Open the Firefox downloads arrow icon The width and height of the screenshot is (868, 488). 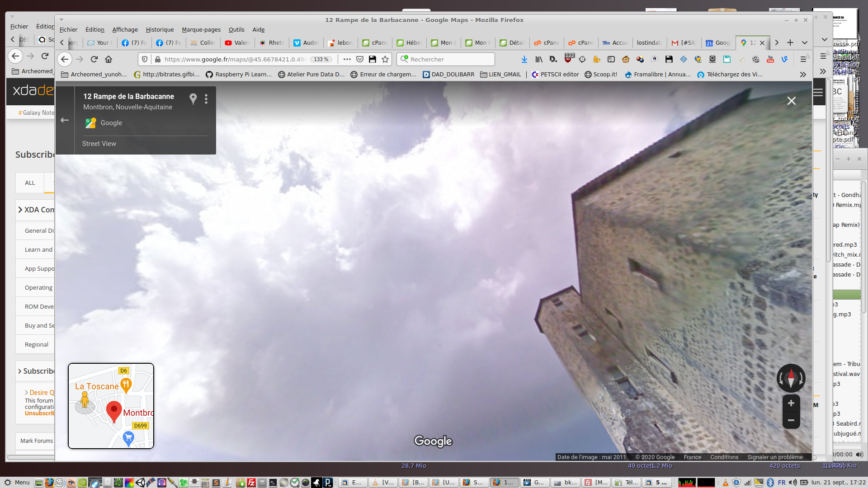524,59
